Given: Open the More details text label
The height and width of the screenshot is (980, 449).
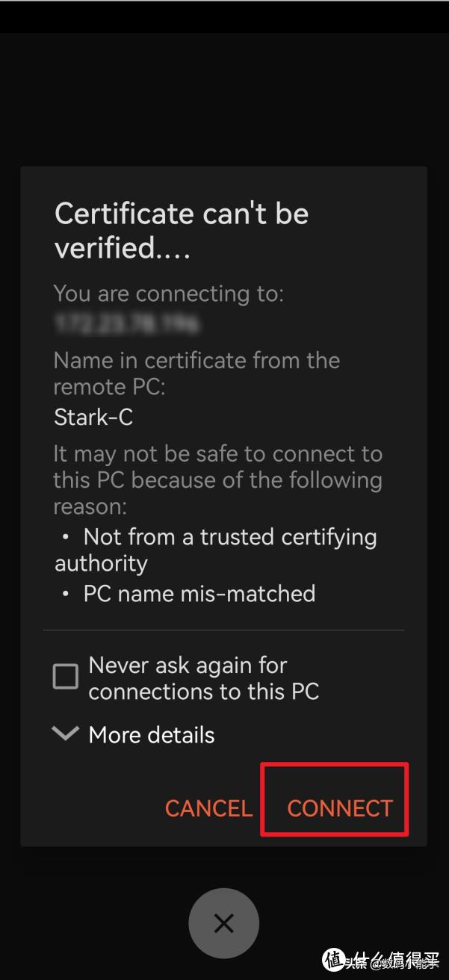Looking at the screenshot, I should pos(152,735).
